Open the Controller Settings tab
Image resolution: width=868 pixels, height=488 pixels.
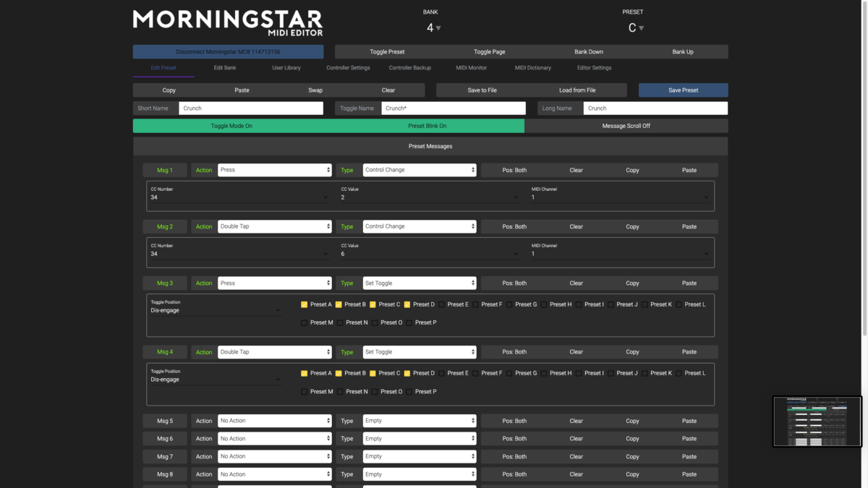[348, 68]
